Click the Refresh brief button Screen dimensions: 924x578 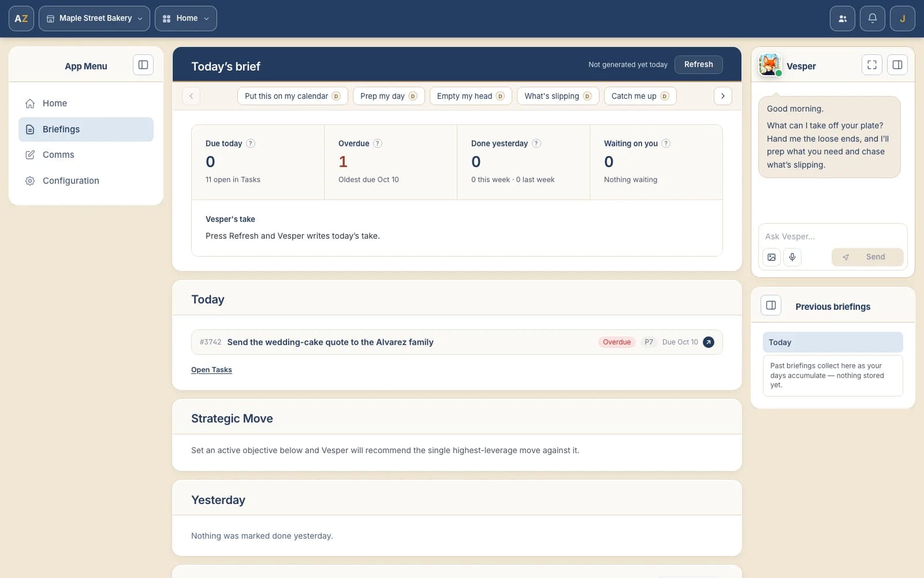(699, 65)
